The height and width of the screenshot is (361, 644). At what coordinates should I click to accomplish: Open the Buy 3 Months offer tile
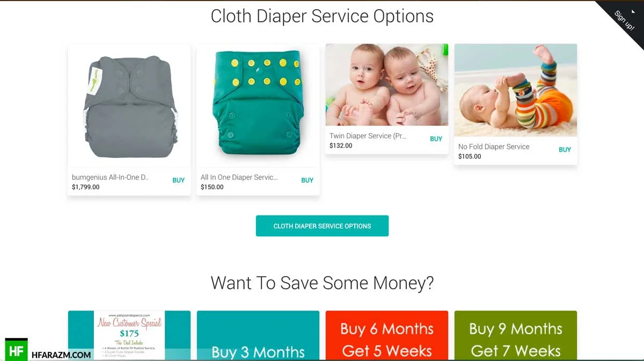coord(258,336)
